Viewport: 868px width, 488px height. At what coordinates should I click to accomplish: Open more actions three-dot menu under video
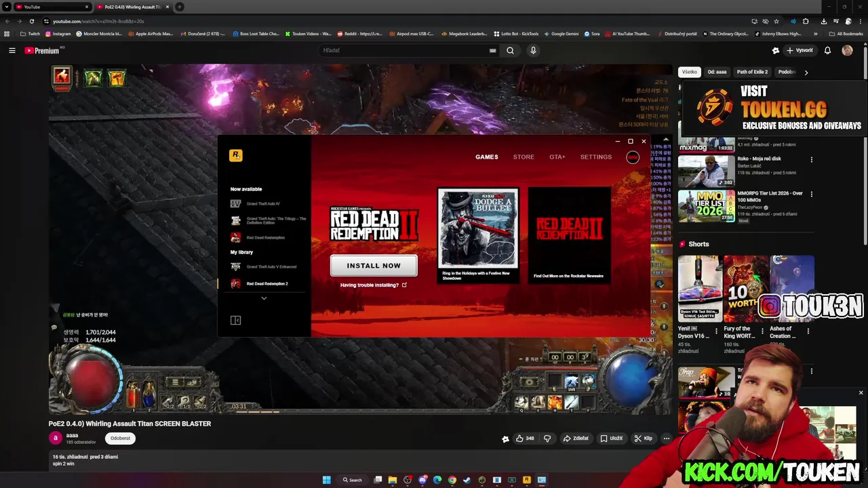(666, 439)
